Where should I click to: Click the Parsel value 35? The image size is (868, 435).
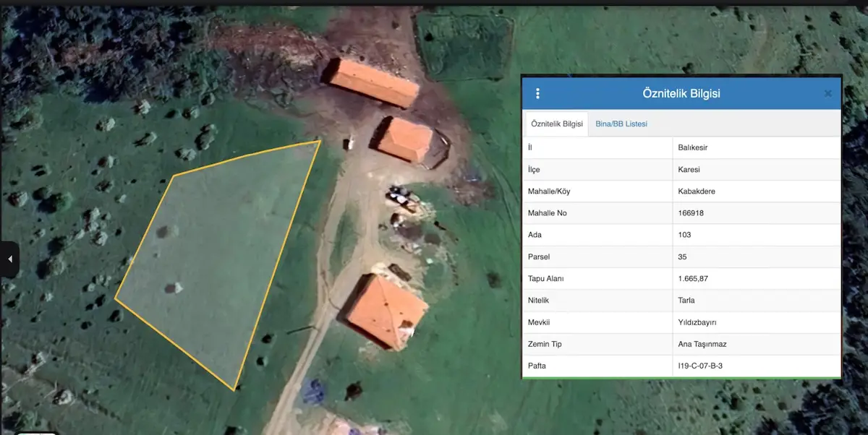[x=682, y=257]
